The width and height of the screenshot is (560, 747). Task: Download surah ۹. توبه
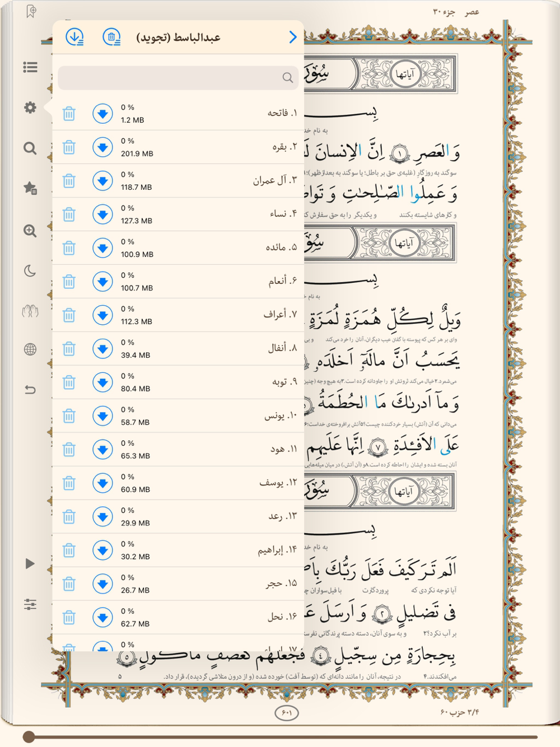[x=102, y=382]
